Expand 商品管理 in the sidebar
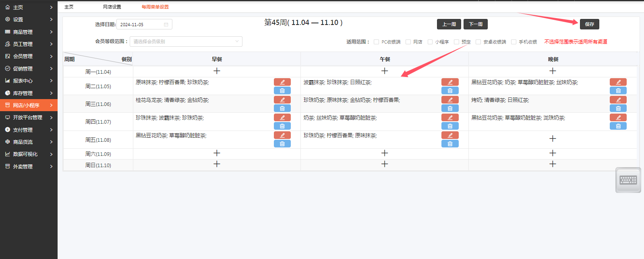644x259 pixels. pyautogui.click(x=29, y=32)
